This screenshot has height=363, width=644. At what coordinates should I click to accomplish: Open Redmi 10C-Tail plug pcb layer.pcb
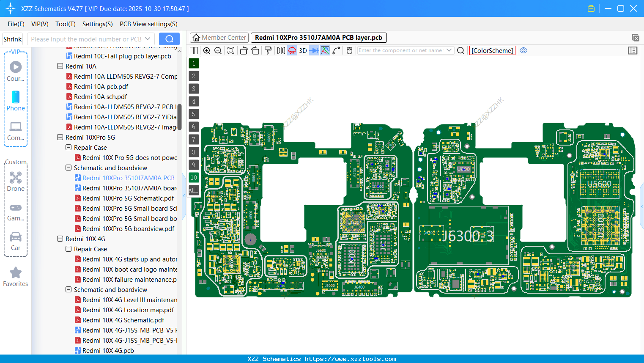point(123,56)
